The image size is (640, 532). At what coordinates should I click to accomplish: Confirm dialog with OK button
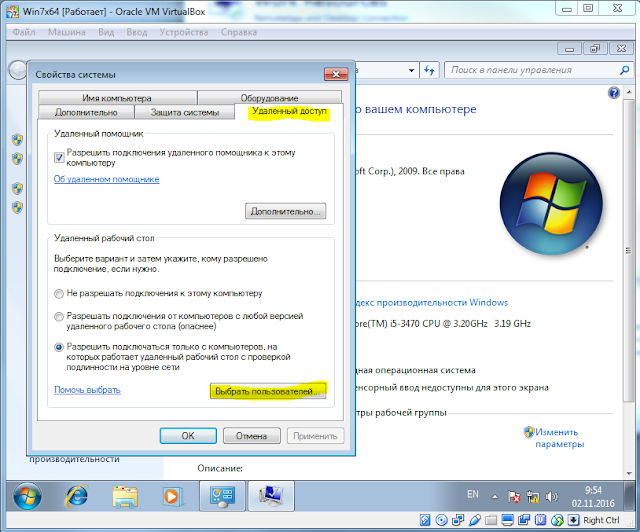tap(188, 436)
